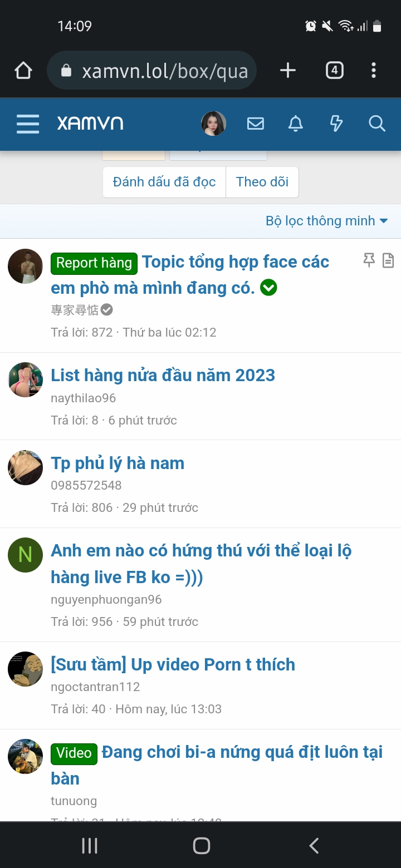The image size is (401, 868).
Task: Open the browser tab switcher showing 4
Action: tap(334, 70)
